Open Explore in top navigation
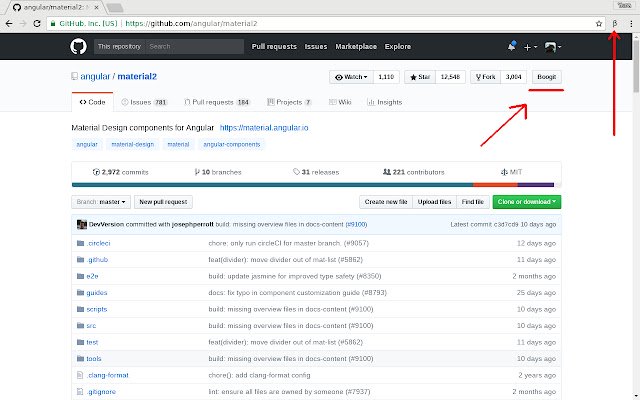640x400 pixels. coord(398,47)
